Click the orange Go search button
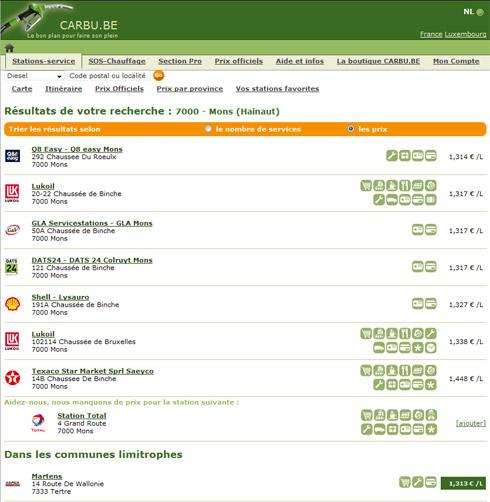Image resolution: width=490 pixels, height=502 pixels. (x=159, y=76)
